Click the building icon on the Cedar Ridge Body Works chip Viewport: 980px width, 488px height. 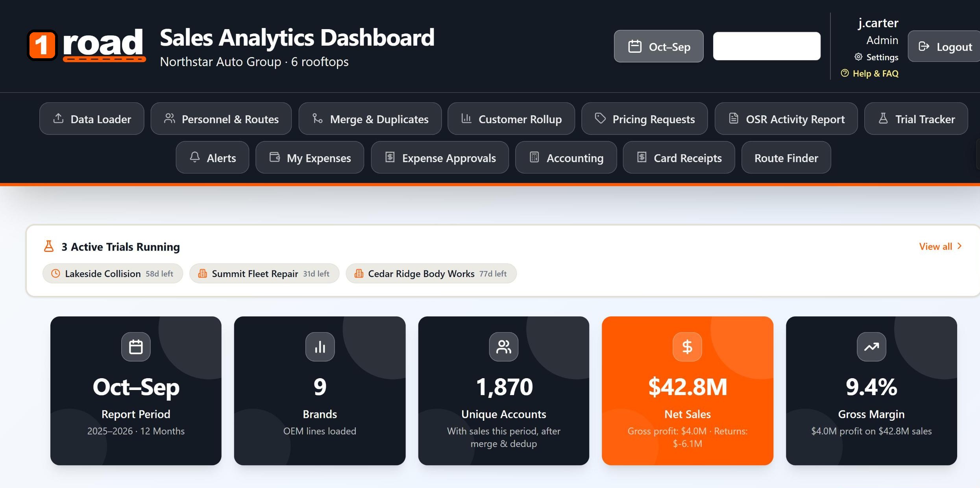pyautogui.click(x=359, y=274)
